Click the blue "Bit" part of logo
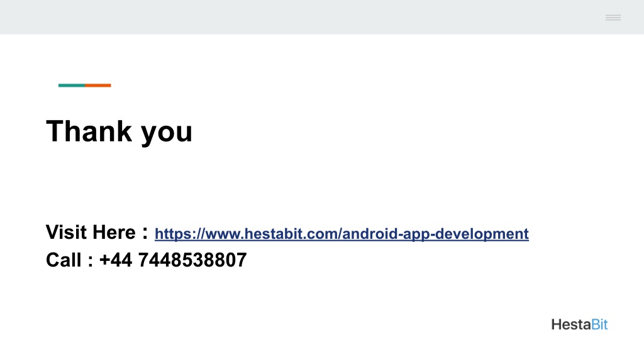Viewport: 644px width, 362px height. [599, 325]
